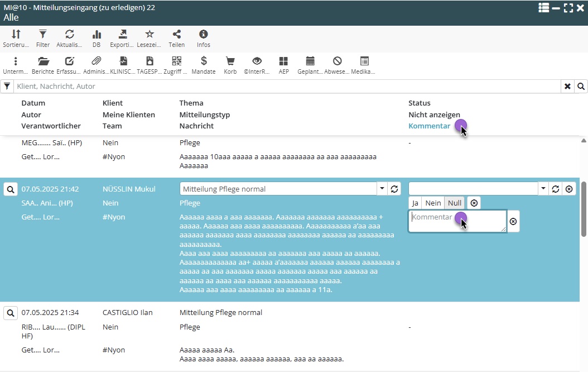This screenshot has height=372, width=588.
Task: Open the Medikamente icon
Action: tap(364, 61)
